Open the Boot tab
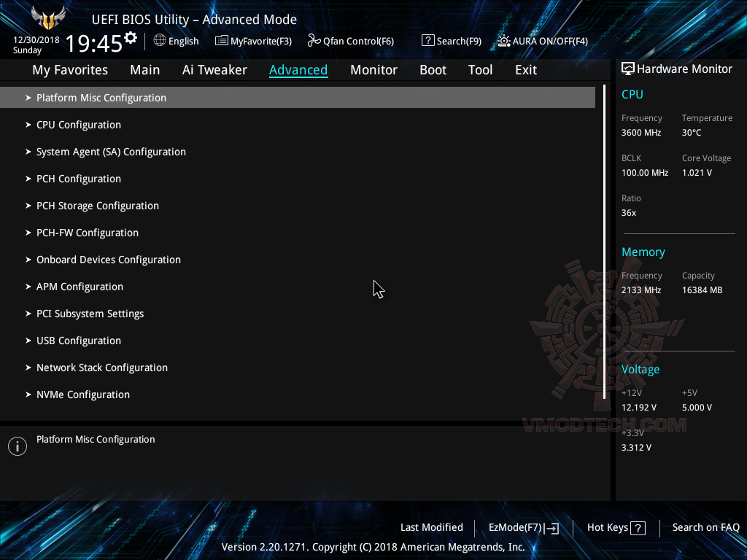Screen dimensions: 747x560 tap(433, 69)
